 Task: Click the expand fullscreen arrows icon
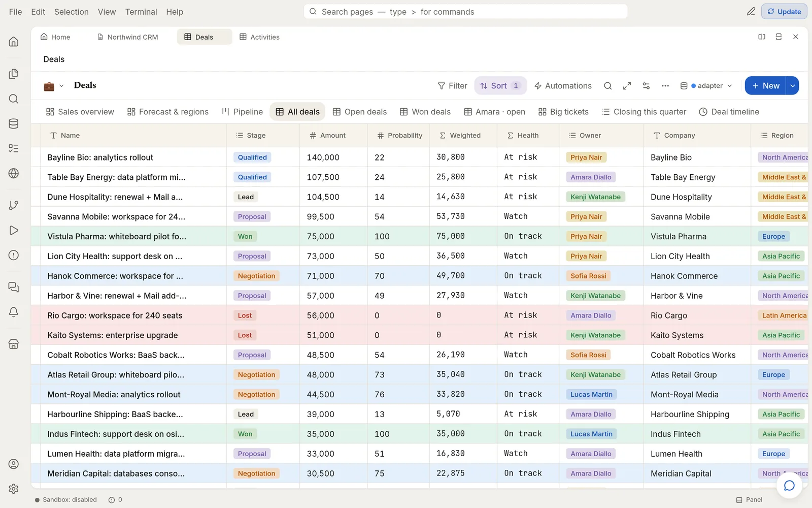pyautogui.click(x=627, y=86)
